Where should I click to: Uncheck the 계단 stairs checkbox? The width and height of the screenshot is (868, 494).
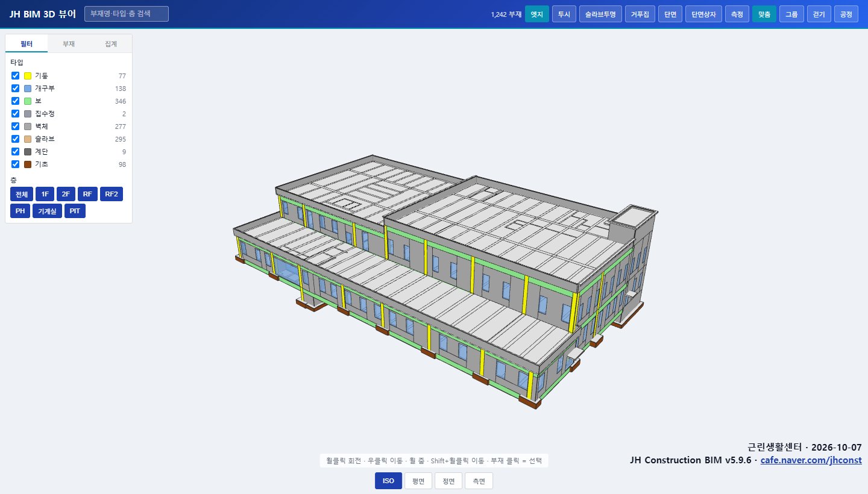[16, 152]
